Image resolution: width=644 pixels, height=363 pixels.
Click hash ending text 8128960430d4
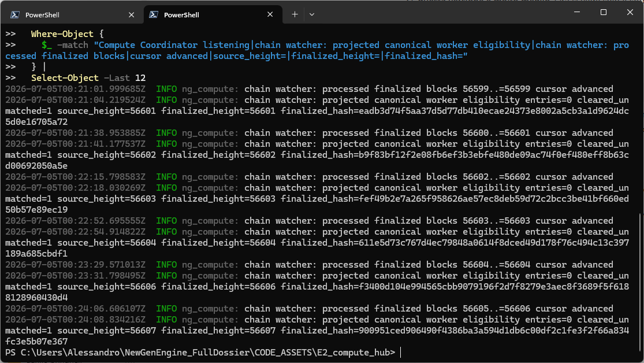36,298
